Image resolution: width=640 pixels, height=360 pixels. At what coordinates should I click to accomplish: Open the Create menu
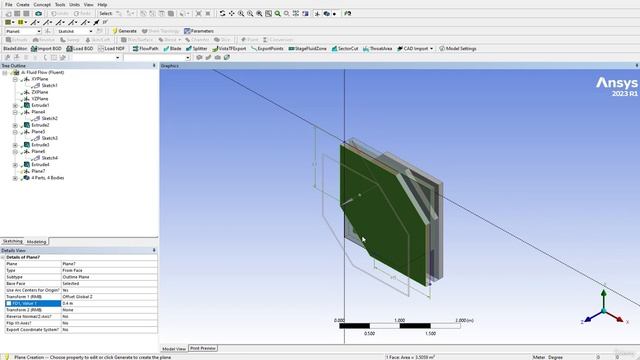23,4
